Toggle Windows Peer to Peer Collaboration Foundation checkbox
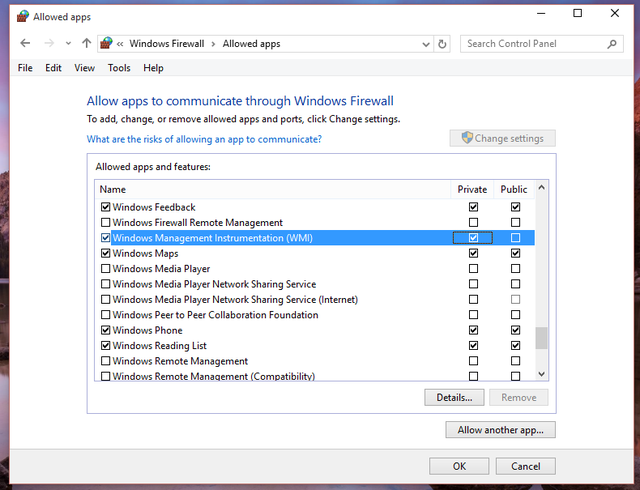640x490 pixels. tap(105, 315)
